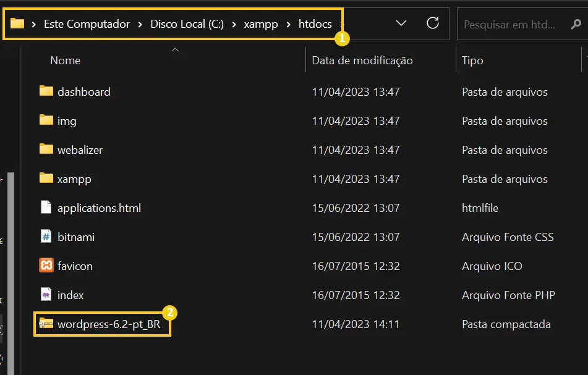The width and height of the screenshot is (588, 375).
Task: Click the navigation pane vertical scrollbar
Action: (11, 274)
